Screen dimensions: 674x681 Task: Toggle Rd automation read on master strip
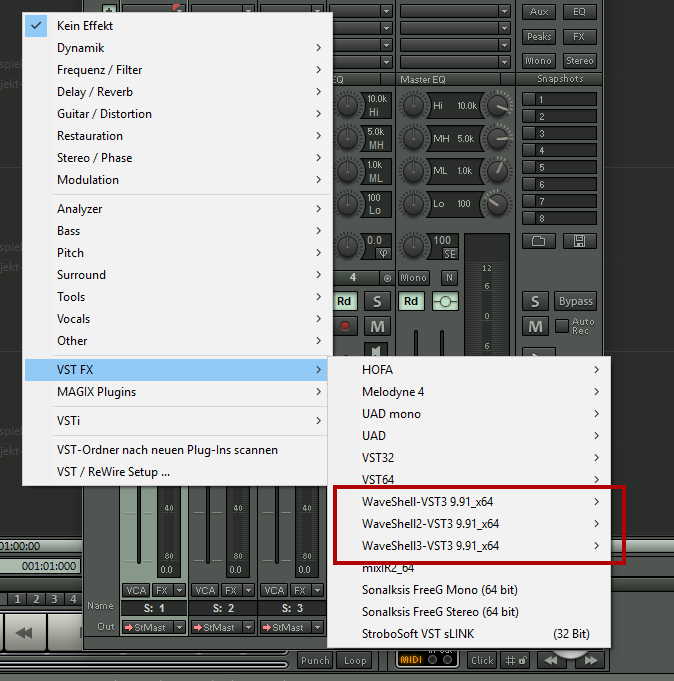click(x=411, y=301)
